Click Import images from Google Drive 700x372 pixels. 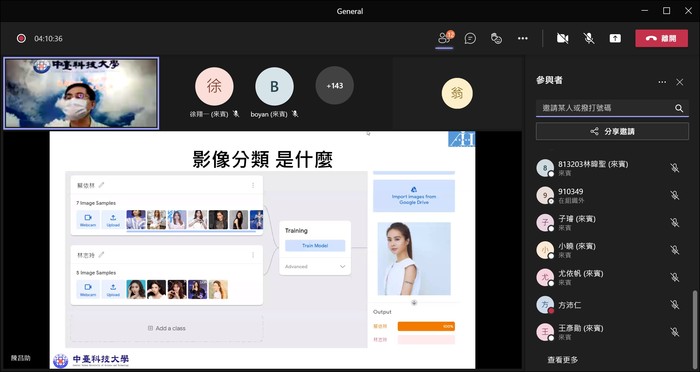[x=414, y=196]
